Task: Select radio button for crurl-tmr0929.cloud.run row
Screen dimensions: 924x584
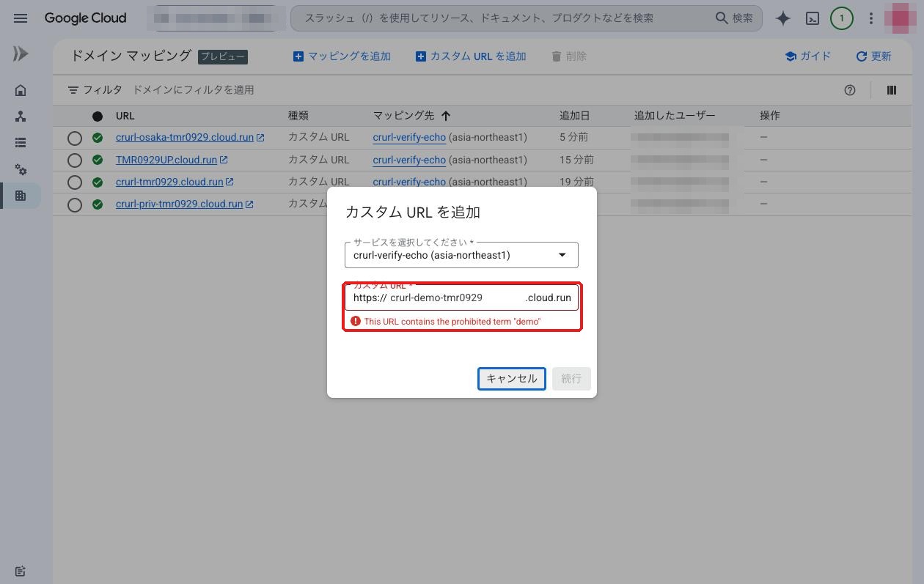Action: tap(74, 182)
